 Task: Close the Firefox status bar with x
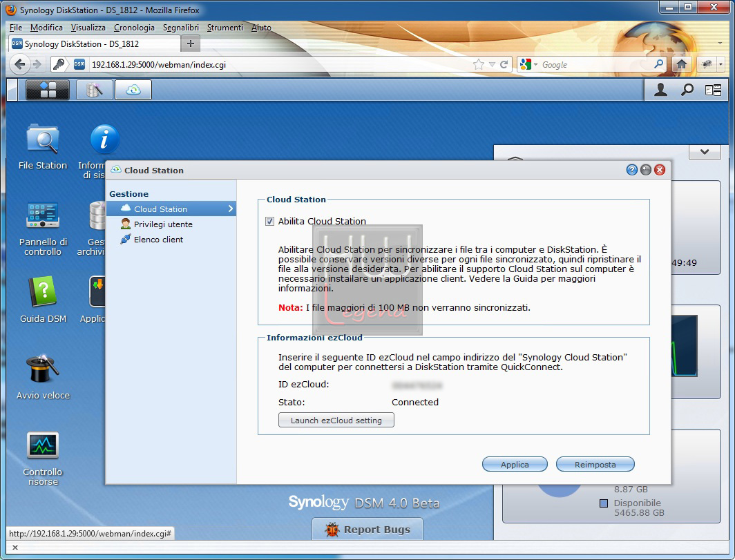pos(15,547)
